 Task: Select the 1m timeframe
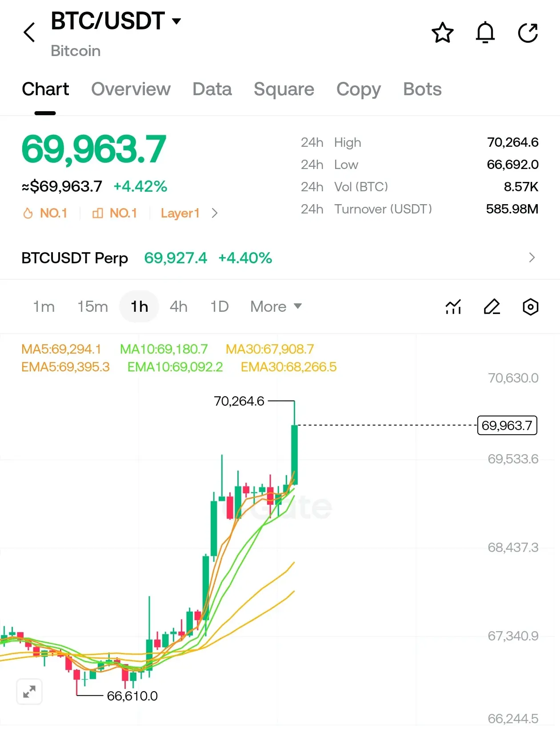point(44,306)
